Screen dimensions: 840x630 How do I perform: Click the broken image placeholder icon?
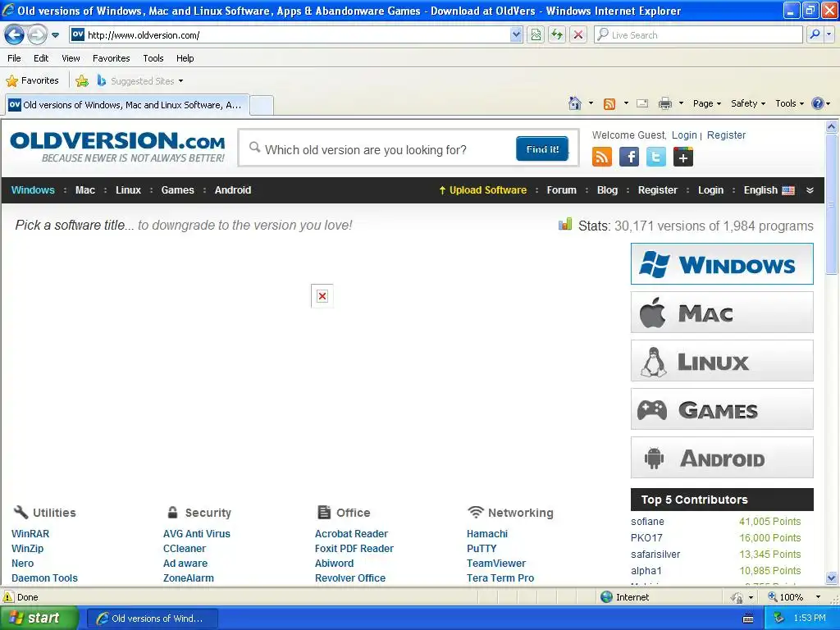tap(322, 296)
